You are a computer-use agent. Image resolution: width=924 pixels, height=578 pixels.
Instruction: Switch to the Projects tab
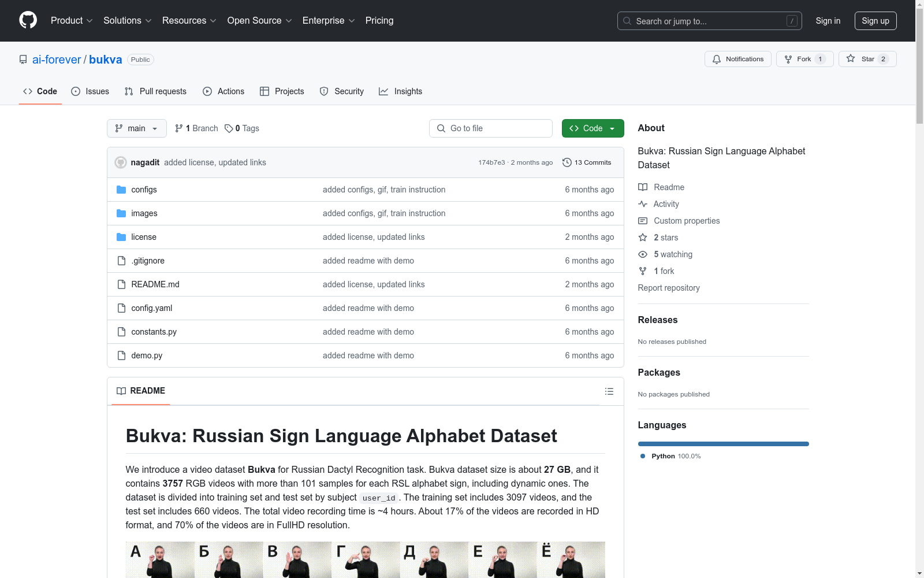pos(282,91)
